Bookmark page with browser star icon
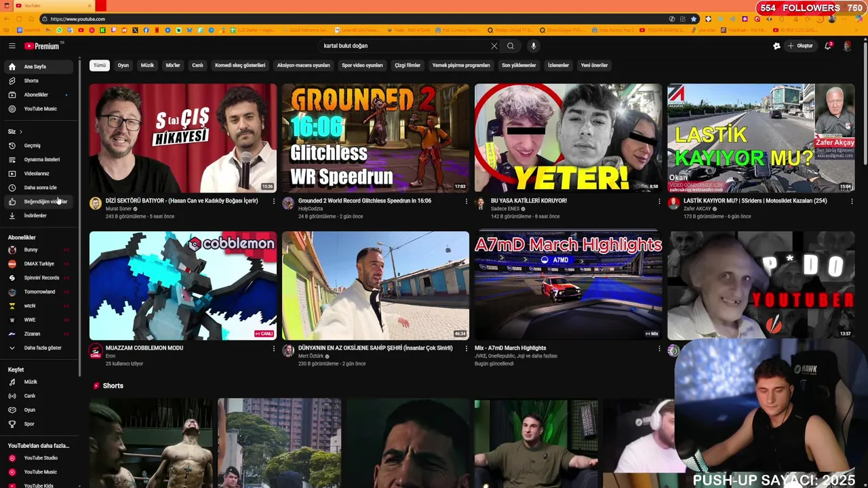868x488 pixels. [694, 19]
